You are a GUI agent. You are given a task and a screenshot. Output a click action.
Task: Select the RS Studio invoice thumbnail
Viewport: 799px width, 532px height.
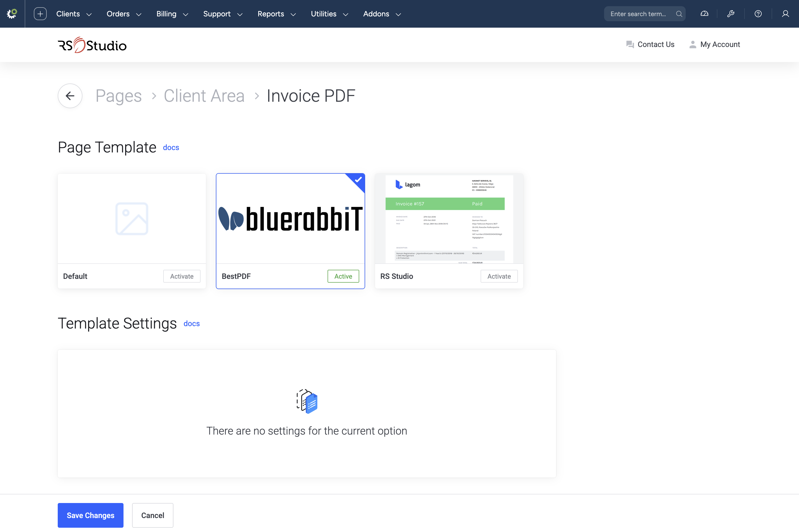click(x=449, y=218)
